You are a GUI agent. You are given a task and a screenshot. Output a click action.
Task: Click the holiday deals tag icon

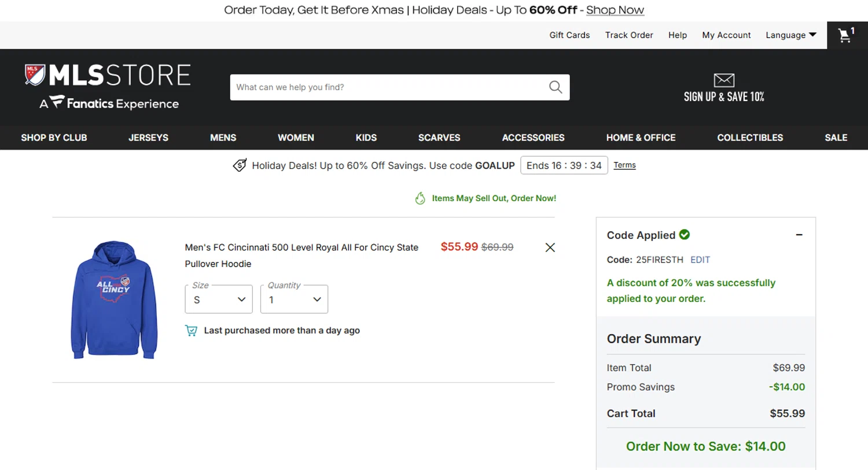tap(240, 165)
